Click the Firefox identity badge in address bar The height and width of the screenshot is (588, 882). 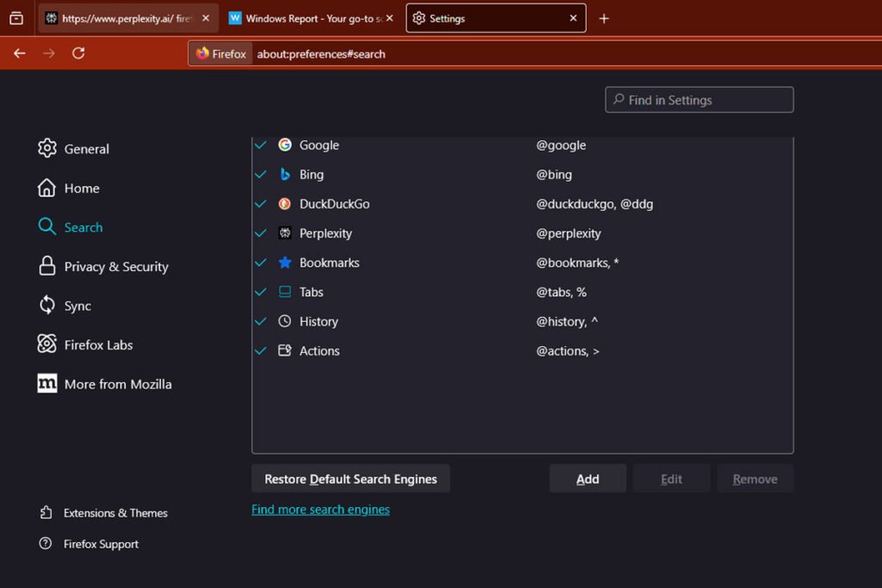(220, 54)
